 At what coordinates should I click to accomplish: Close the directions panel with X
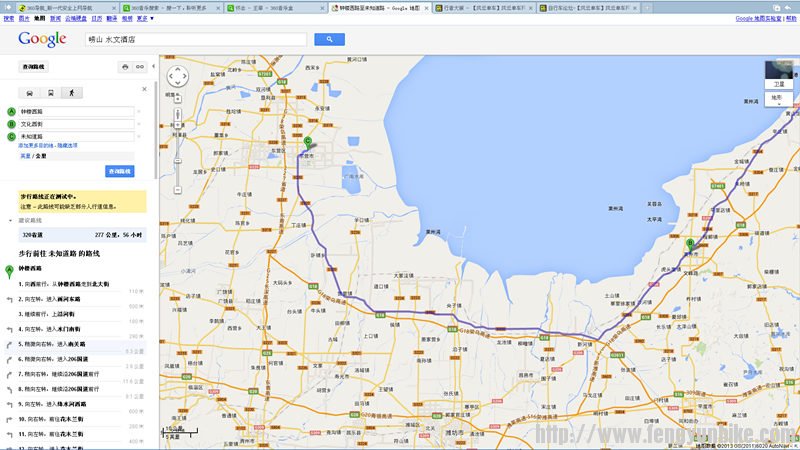tap(144, 88)
